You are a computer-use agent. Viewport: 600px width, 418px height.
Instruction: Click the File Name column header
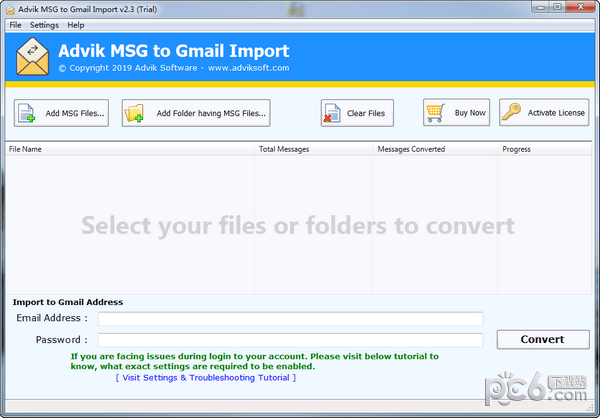(130, 149)
